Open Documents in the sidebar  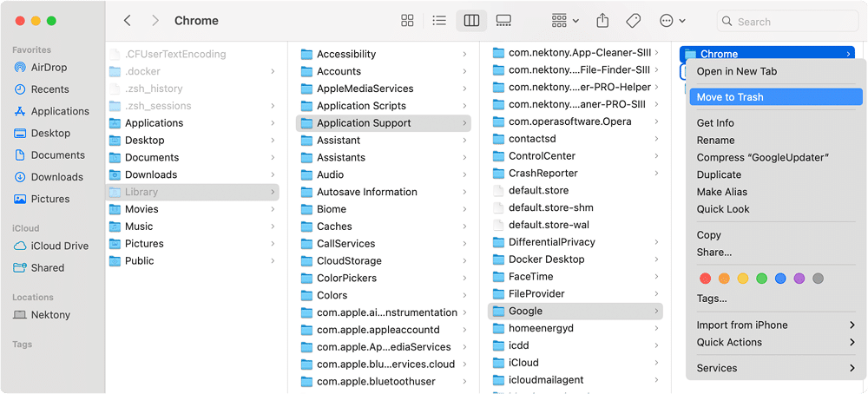point(49,155)
